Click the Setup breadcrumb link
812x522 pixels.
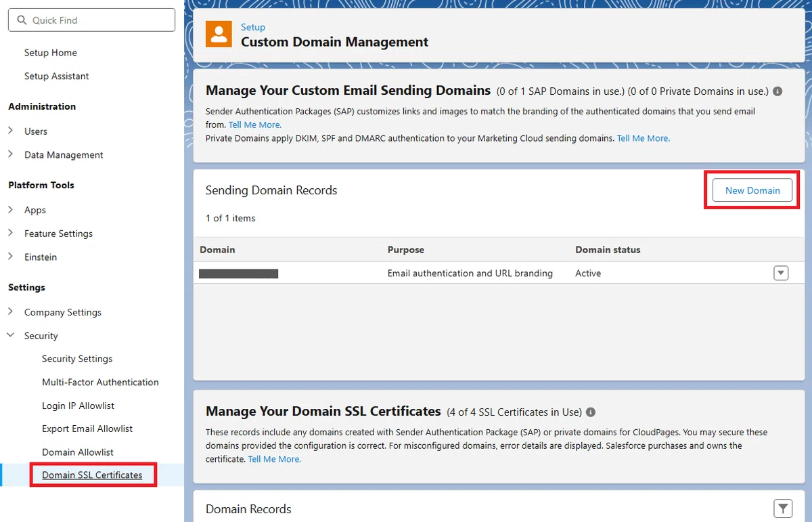pyautogui.click(x=253, y=27)
